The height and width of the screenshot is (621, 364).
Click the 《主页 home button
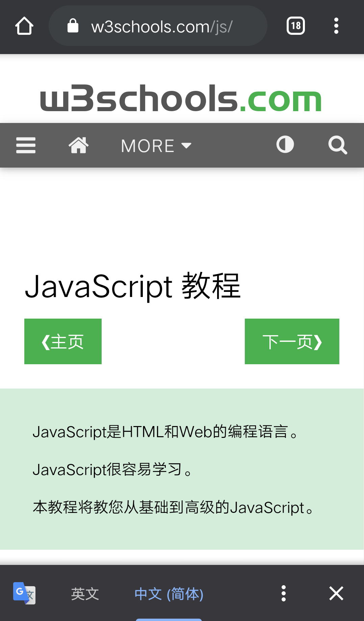(63, 341)
